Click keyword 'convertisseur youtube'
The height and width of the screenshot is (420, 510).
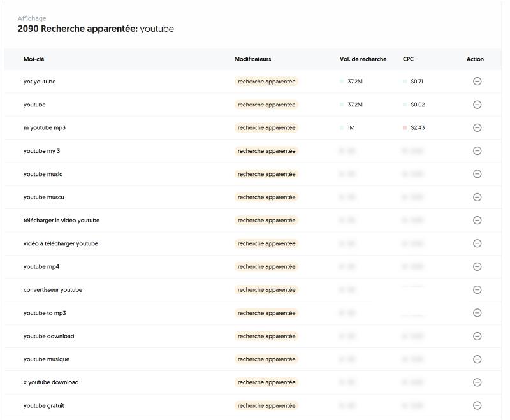coord(53,290)
